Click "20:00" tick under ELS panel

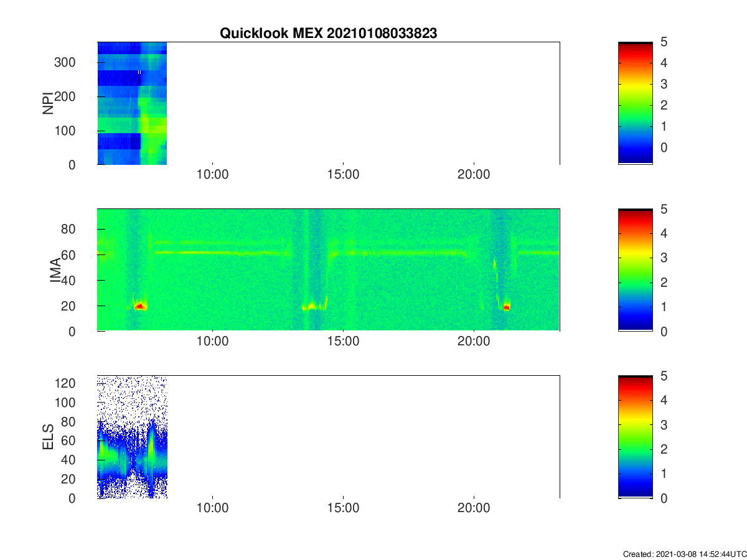(474, 508)
